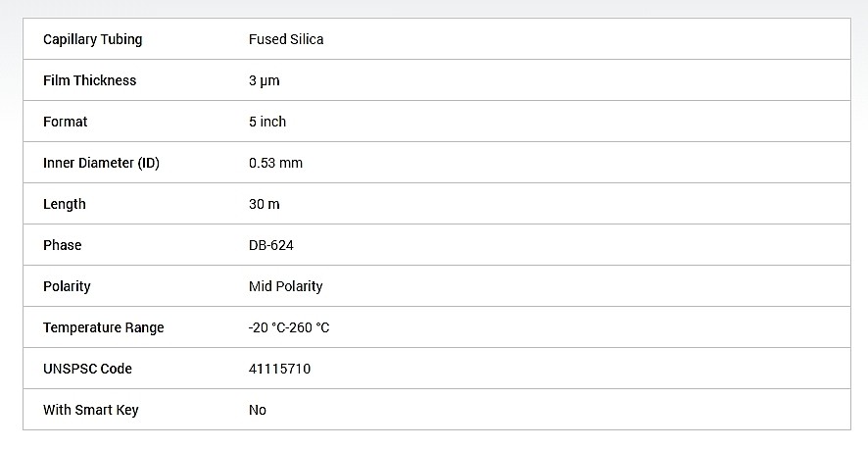This screenshot has width=868, height=449.
Task: Select the 41115710 code value
Action: pyautogui.click(x=279, y=369)
